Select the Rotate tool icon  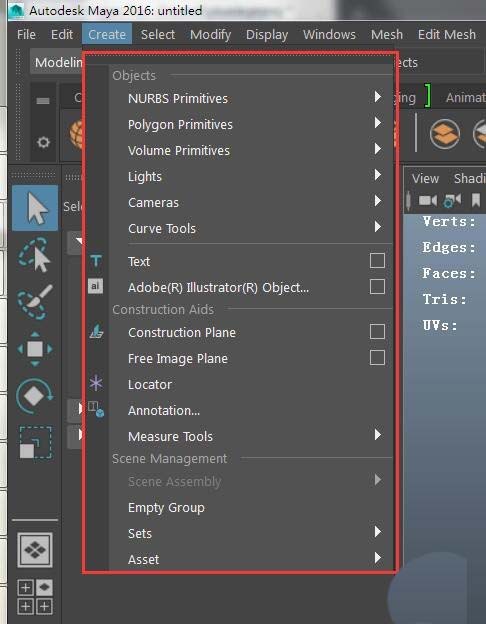coord(35,396)
